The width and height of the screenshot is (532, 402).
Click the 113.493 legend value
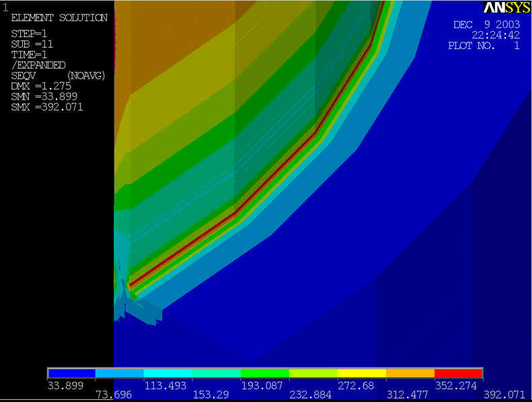165,386
